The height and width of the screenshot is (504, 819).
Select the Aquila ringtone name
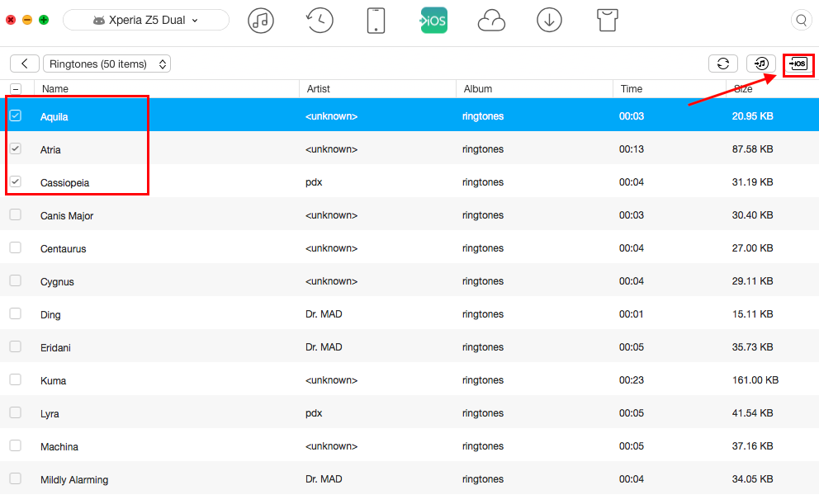(x=54, y=117)
